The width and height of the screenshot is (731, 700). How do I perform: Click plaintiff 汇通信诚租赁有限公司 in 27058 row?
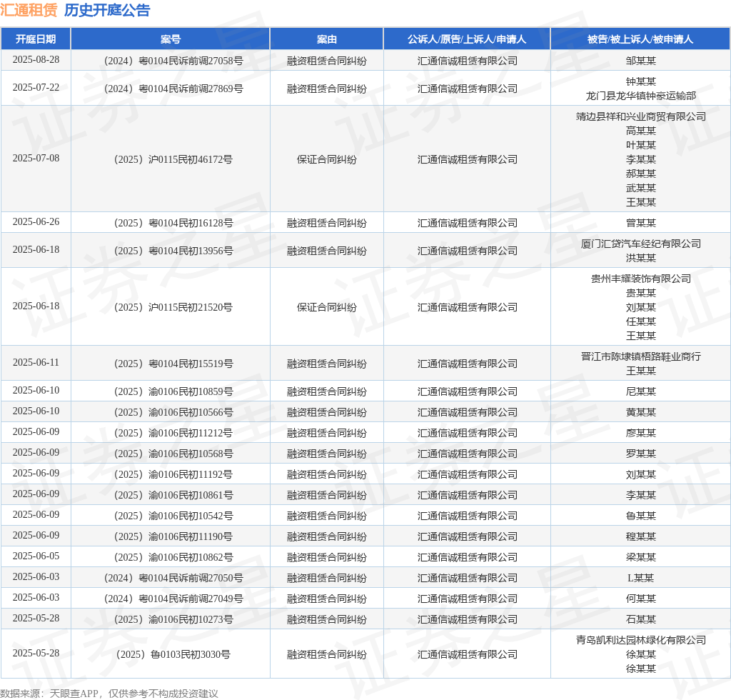[x=467, y=61]
